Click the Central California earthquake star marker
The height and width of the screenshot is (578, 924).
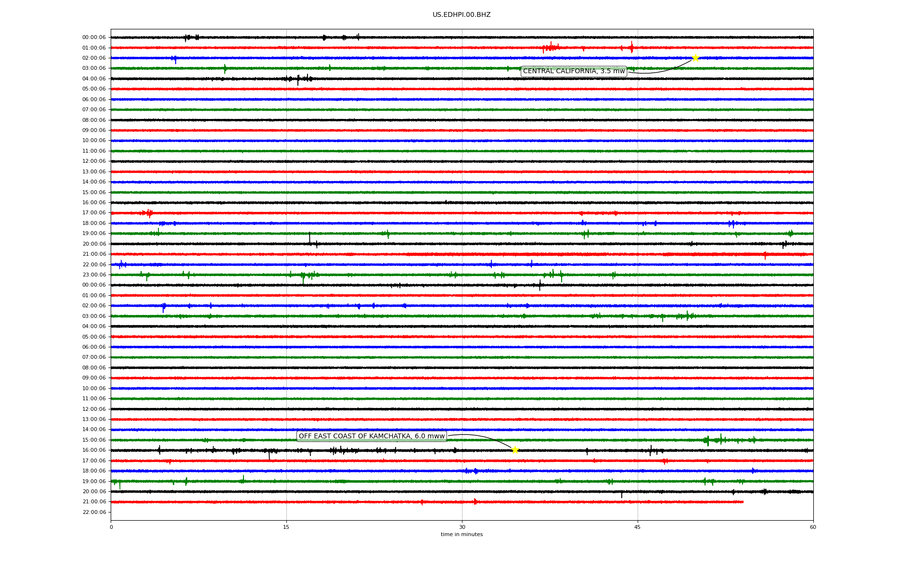(695, 58)
